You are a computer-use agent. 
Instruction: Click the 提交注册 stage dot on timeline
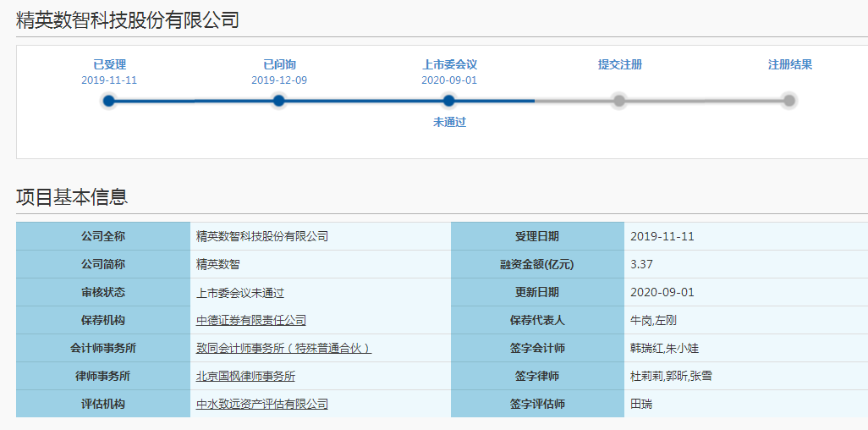pos(619,101)
